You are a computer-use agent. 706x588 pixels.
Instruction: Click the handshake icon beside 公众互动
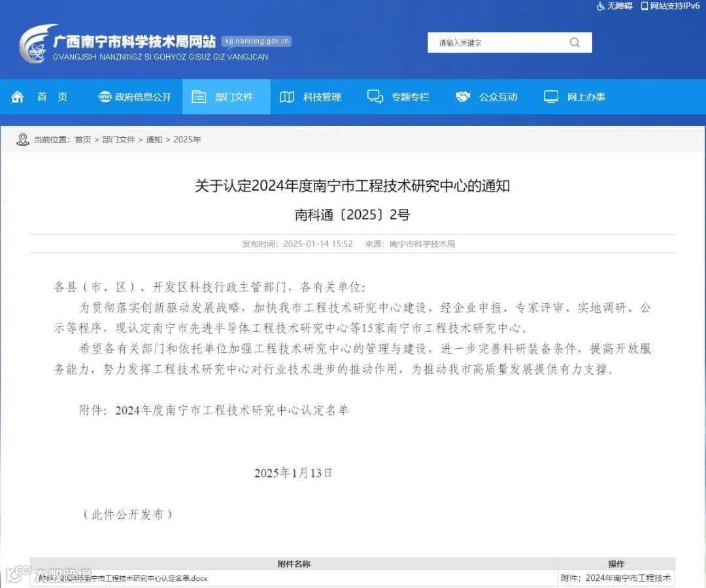463,97
